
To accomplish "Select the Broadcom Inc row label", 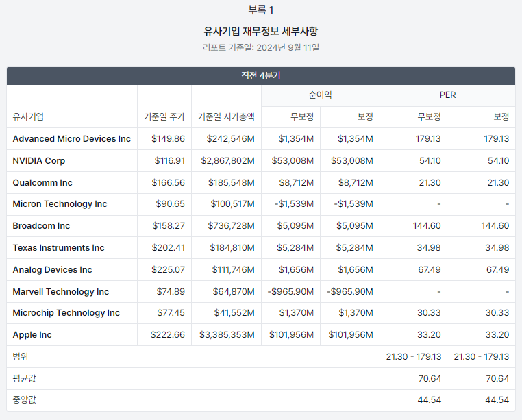I will click(x=41, y=226).
